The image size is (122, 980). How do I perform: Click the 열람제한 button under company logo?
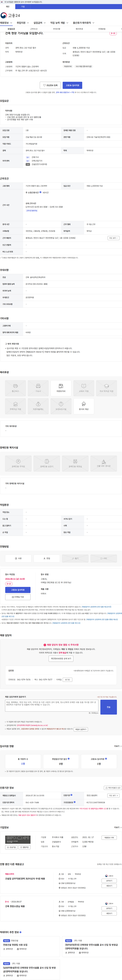point(24,847)
